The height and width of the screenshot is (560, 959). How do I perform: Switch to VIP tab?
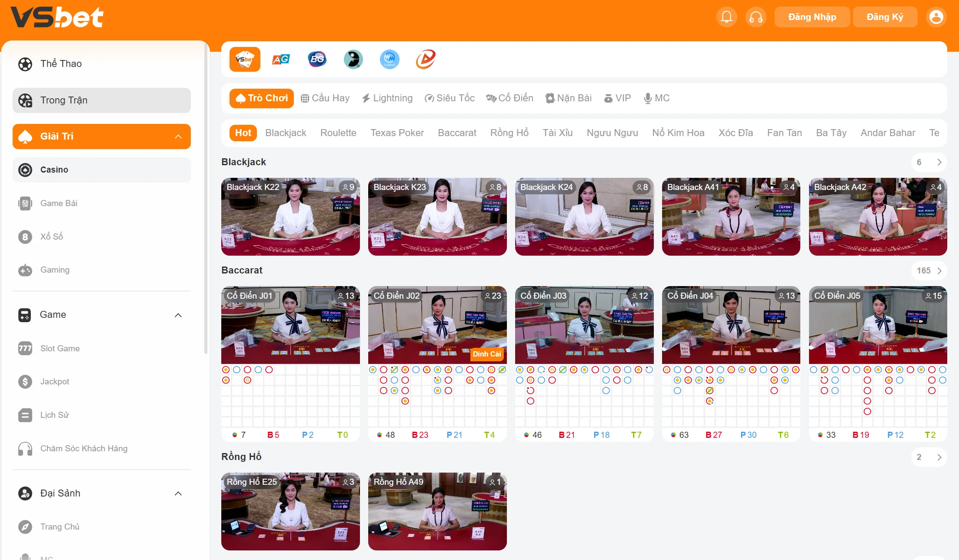[618, 98]
